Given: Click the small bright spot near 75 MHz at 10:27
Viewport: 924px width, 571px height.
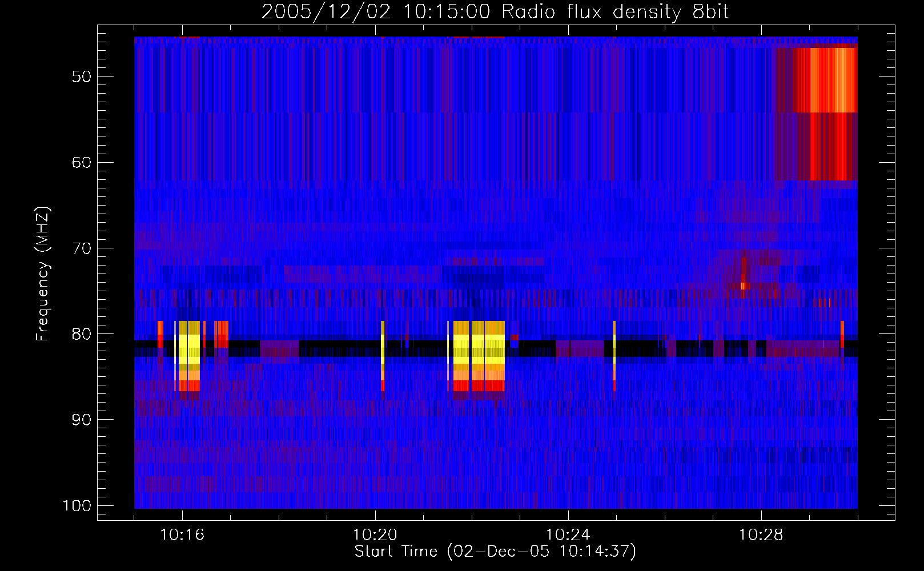Looking at the screenshot, I should click(x=743, y=285).
